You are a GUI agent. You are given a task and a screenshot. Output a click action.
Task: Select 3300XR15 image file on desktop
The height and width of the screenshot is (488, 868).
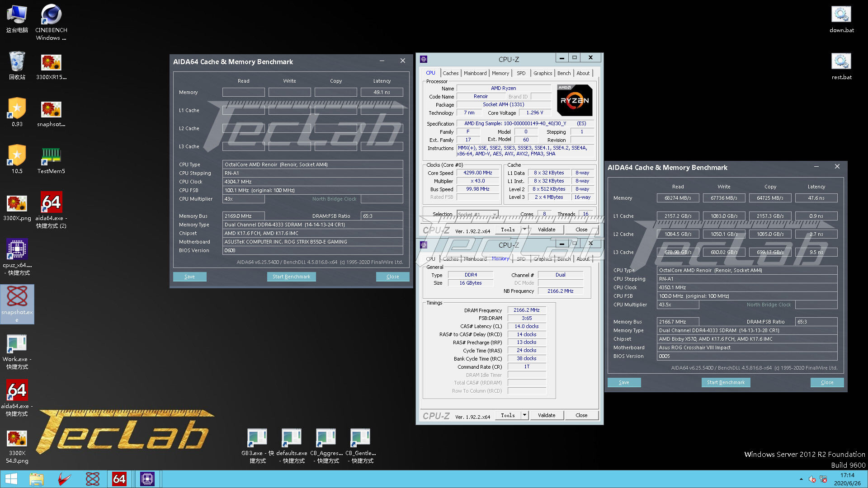(51, 66)
